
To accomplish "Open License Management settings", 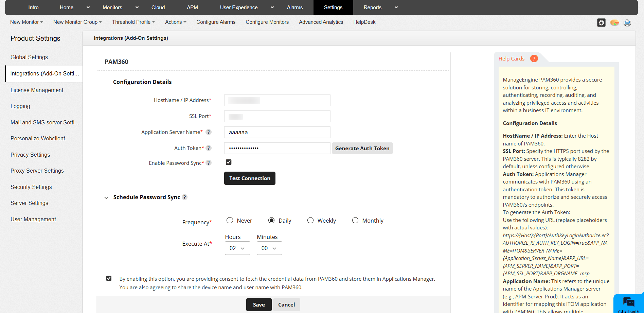I will (37, 90).
